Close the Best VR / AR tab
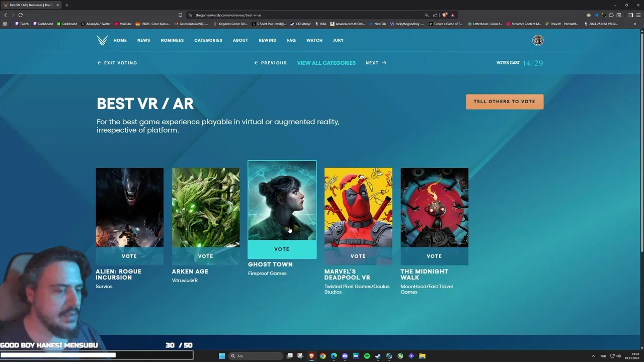The height and width of the screenshot is (362, 644). (x=57, y=5)
